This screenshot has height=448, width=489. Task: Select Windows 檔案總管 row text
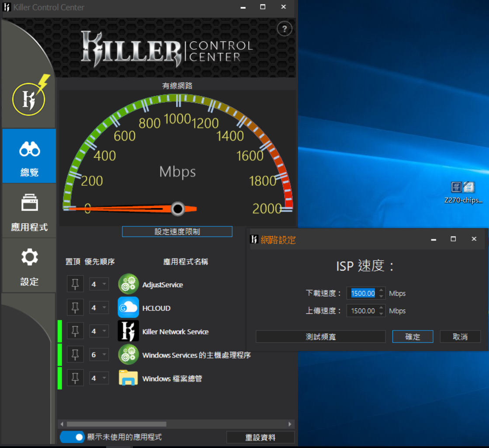pos(172,379)
